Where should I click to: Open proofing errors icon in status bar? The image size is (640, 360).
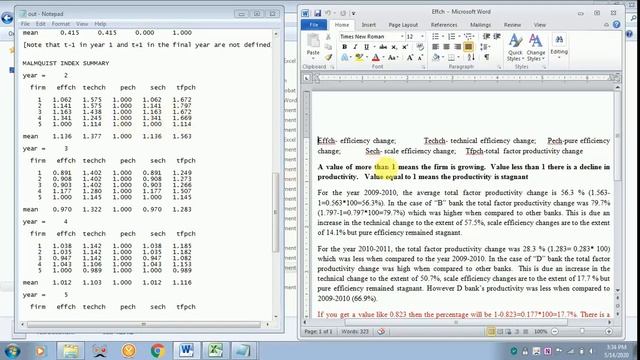(x=381, y=331)
